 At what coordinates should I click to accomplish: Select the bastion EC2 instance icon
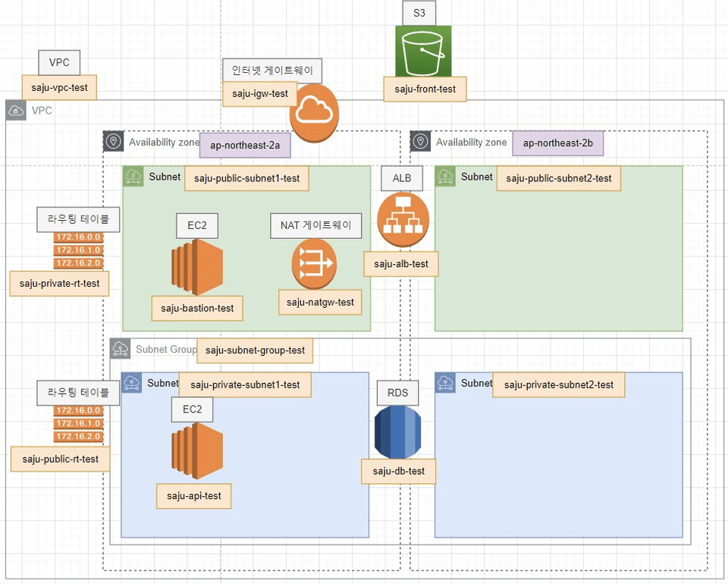pos(197,268)
